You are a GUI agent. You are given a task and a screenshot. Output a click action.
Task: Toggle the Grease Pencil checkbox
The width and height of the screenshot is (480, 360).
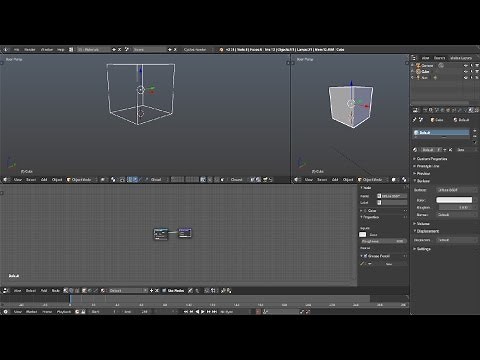pyautogui.click(x=365, y=256)
